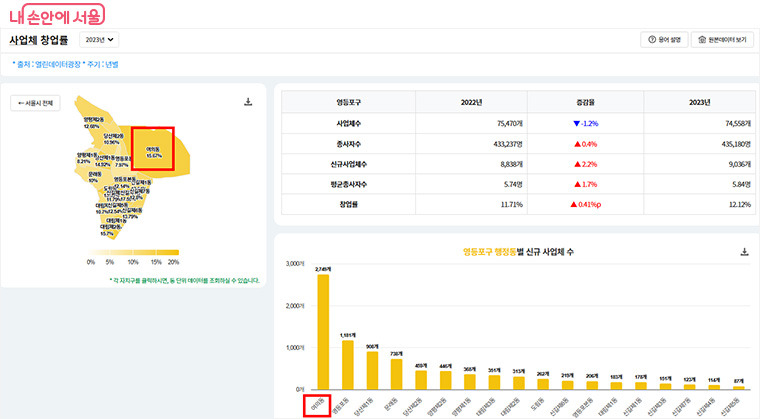Click the lightest 0% legend color

(x=98, y=252)
